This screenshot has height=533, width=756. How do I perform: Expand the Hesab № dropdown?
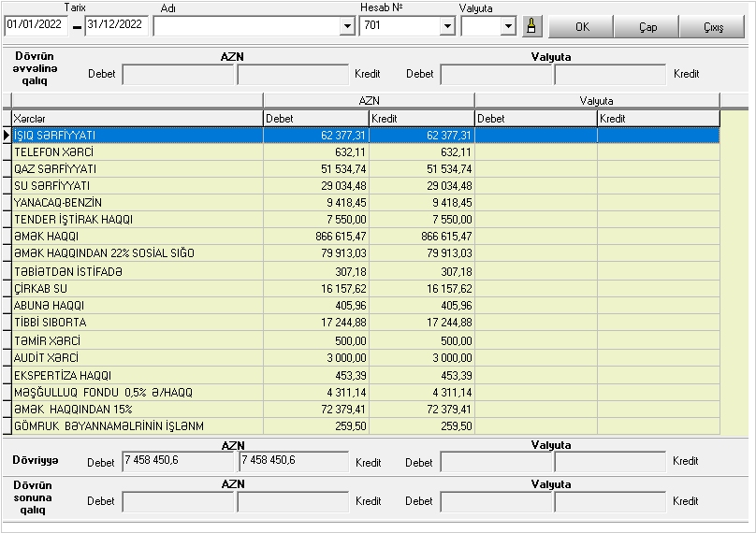tap(446, 26)
